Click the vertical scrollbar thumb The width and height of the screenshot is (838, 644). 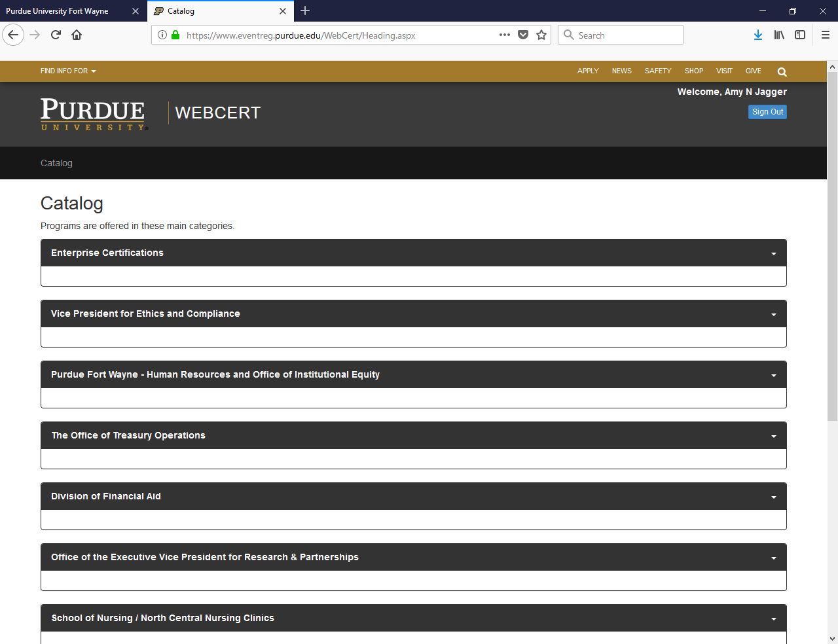(x=832, y=246)
